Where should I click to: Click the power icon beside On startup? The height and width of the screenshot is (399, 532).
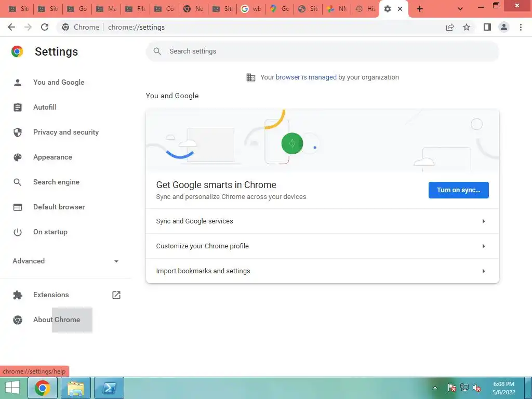click(x=18, y=232)
